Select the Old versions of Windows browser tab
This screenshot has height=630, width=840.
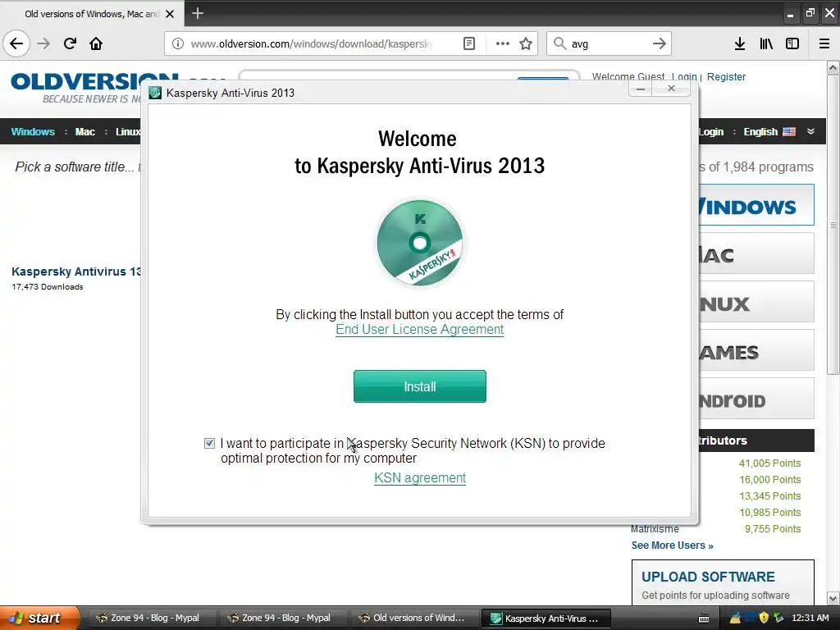tap(92, 14)
